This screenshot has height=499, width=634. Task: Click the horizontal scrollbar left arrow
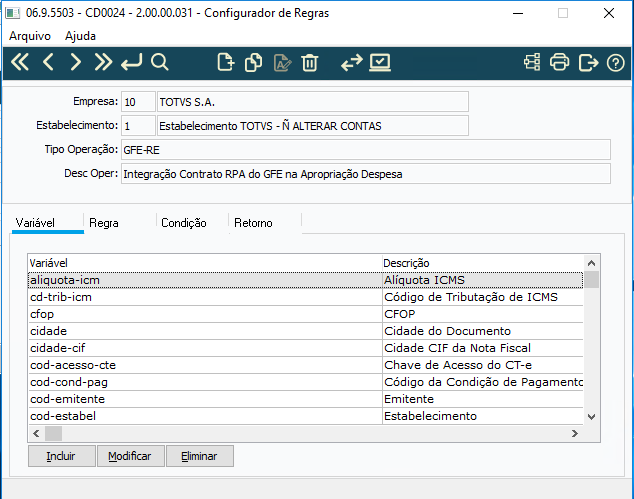36,433
